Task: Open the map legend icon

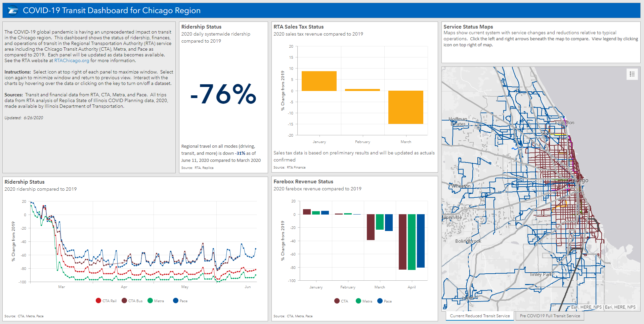Action: pos(632,74)
